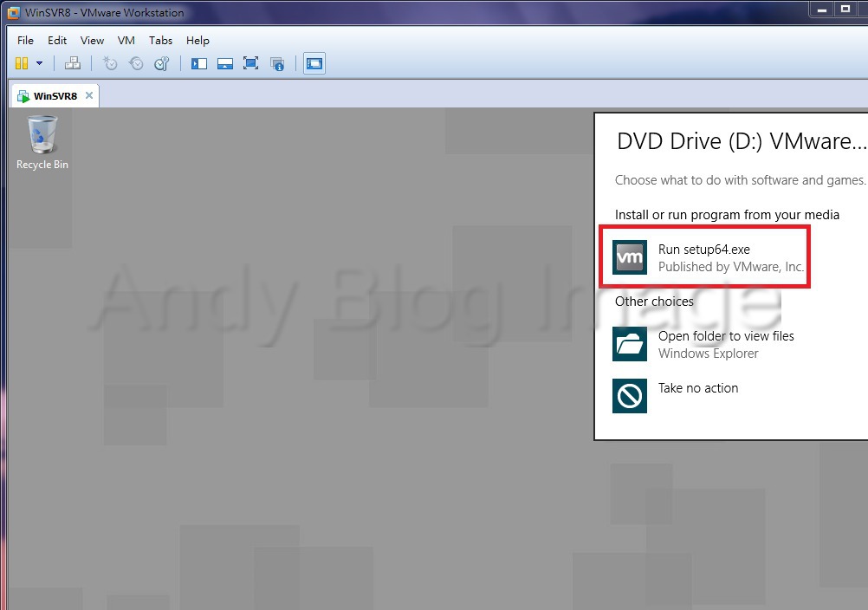868x610 pixels.
Task: Take a snapshot of this virtual machine
Action: 110,63
